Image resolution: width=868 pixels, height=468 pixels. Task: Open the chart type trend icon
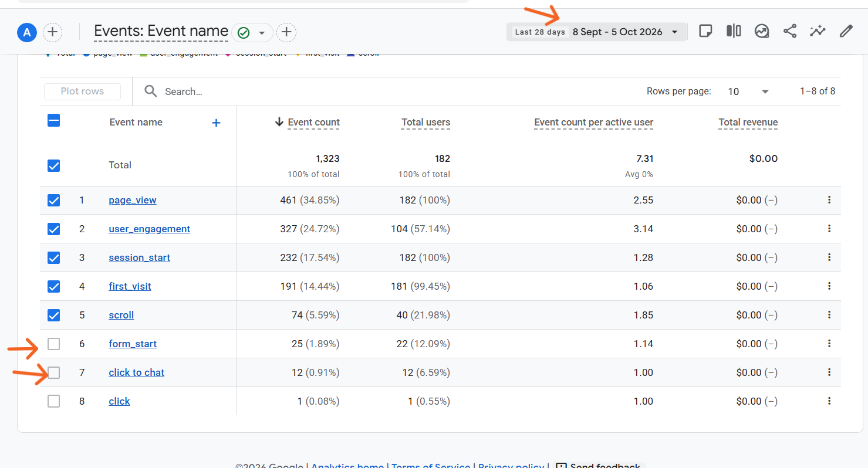click(x=762, y=31)
